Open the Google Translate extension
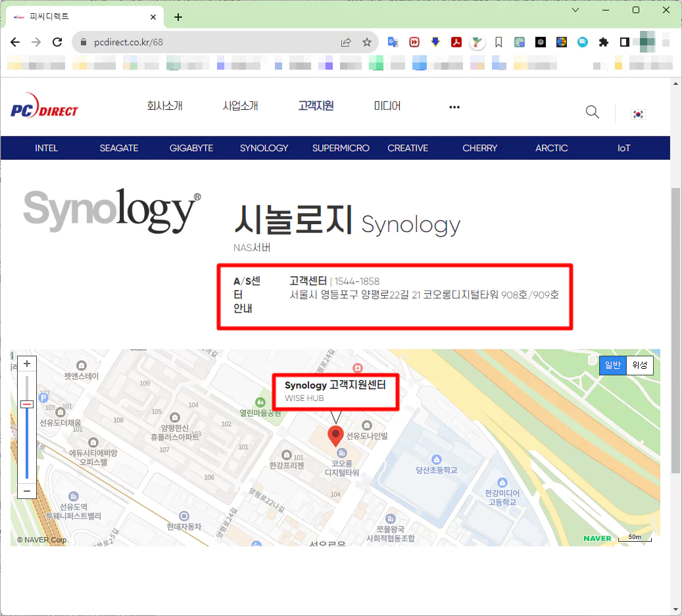The image size is (682, 616). (x=393, y=42)
